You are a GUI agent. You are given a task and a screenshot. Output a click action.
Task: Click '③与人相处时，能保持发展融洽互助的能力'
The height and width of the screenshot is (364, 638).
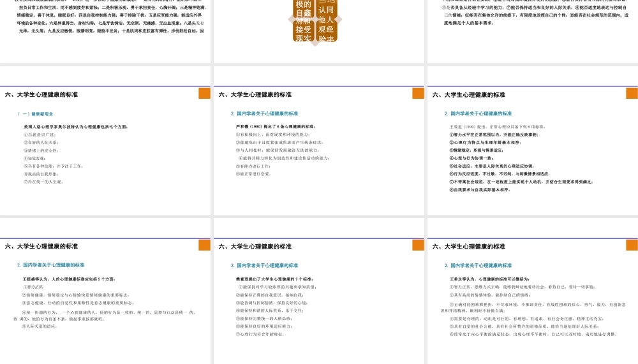tap(277, 150)
